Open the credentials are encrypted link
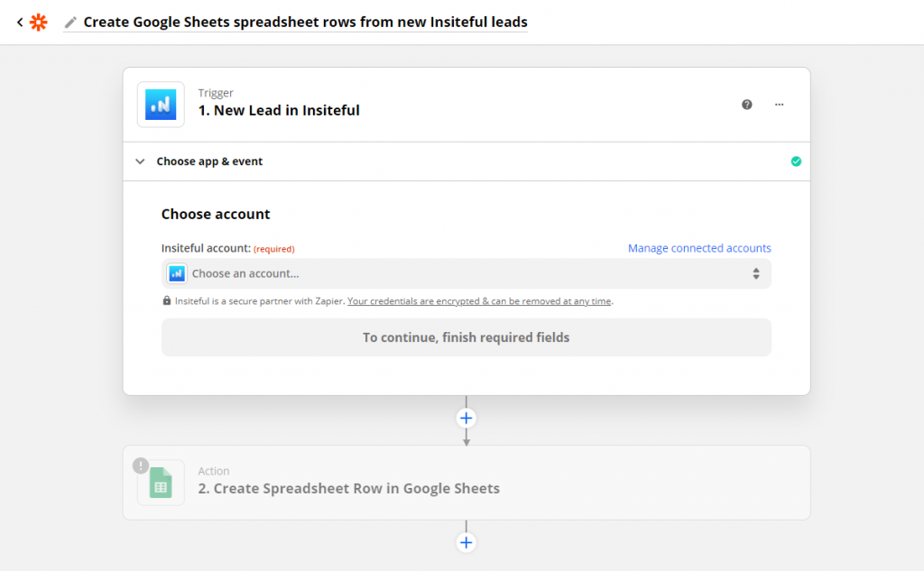The image size is (924, 571). (x=479, y=301)
